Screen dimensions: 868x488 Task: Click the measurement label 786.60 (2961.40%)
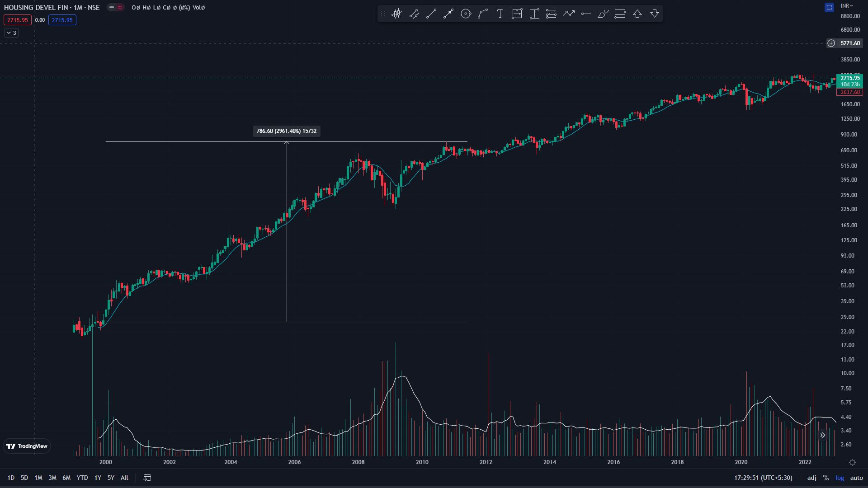287,131
